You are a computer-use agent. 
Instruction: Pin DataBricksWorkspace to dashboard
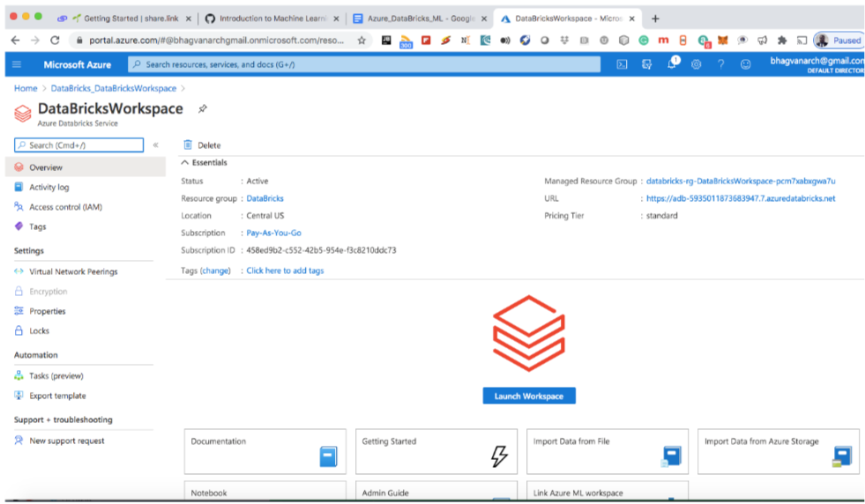pos(203,108)
